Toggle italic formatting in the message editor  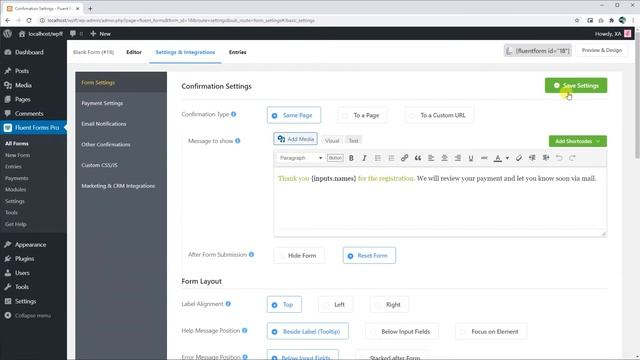pos(364,158)
